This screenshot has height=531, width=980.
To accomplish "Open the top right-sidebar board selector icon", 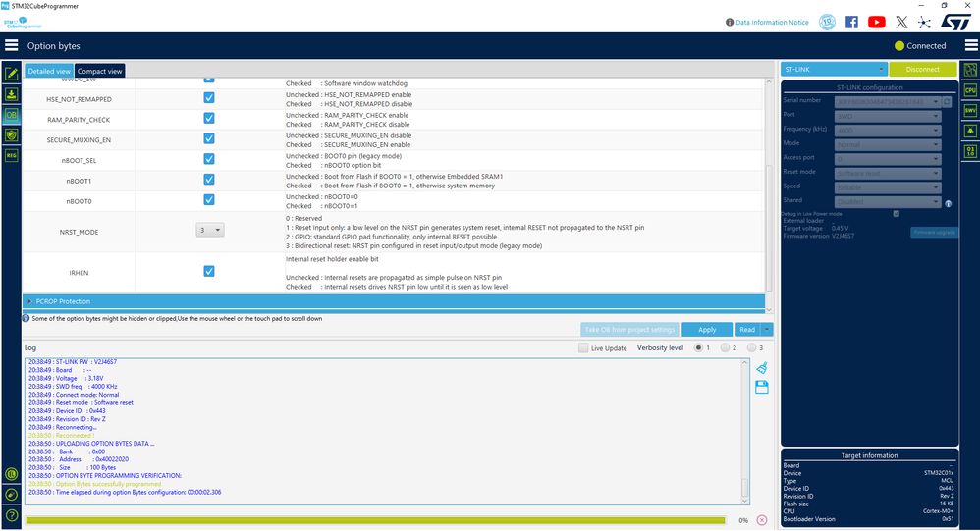I will coord(970,70).
